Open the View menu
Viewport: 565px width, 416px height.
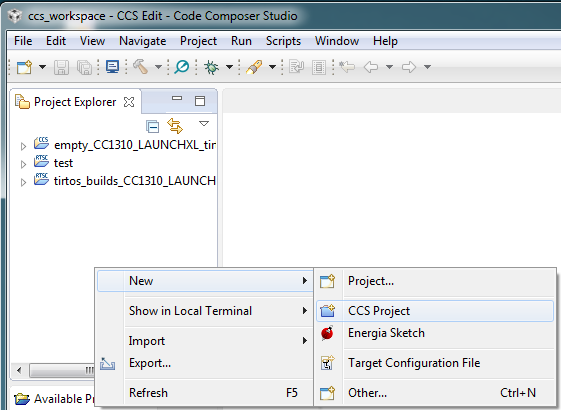[x=92, y=41]
